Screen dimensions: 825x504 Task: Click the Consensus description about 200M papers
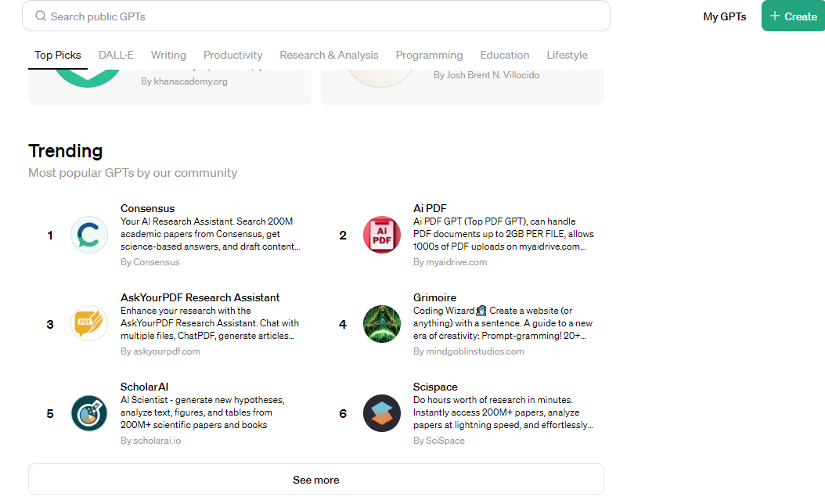tap(211, 234)
